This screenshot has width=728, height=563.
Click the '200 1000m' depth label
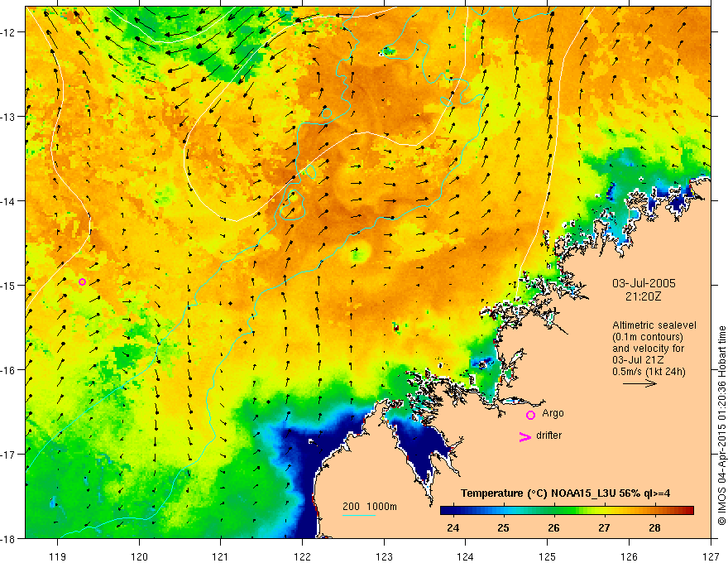point(370,507)
